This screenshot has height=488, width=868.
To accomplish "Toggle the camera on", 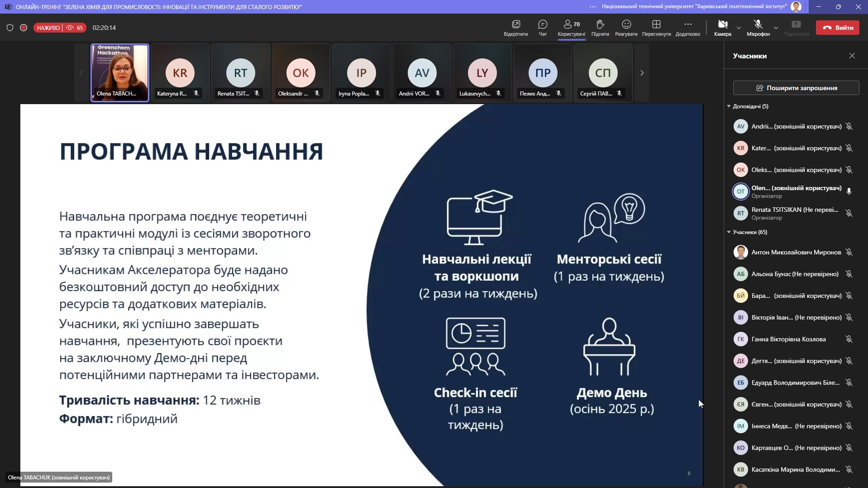I will (722, 28).
